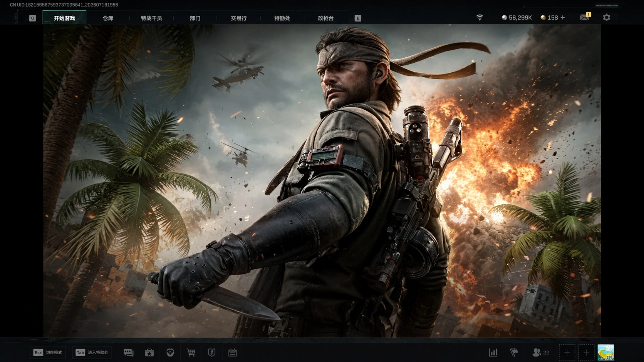Screen dimensions: 644x362
Task: Open the 部门 tab
Action: pos(195,18)
